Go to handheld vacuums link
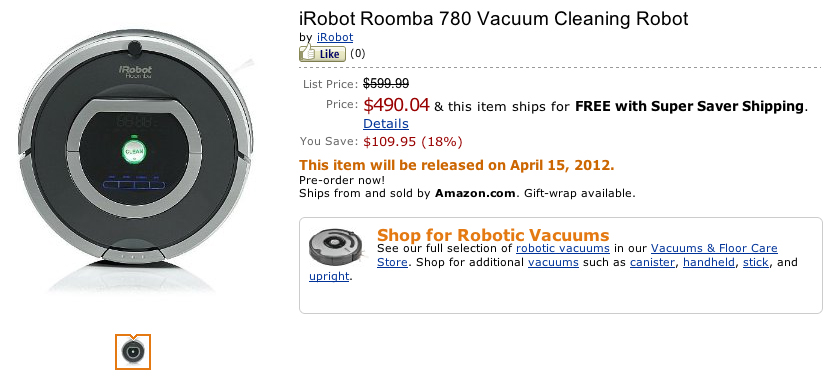This screenshot has height=380, width=828. (709, 262)
